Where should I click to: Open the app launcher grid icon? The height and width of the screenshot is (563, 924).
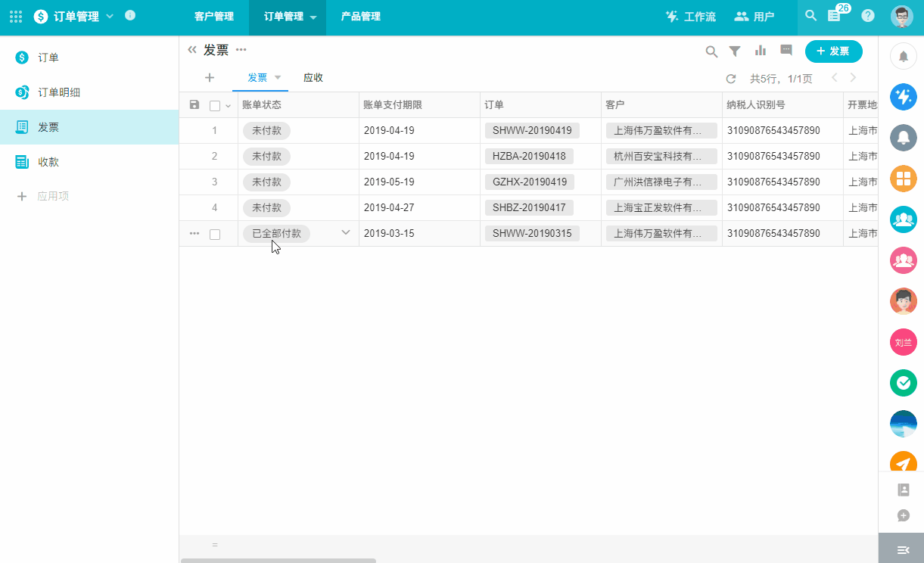click(x=16, y=16)
